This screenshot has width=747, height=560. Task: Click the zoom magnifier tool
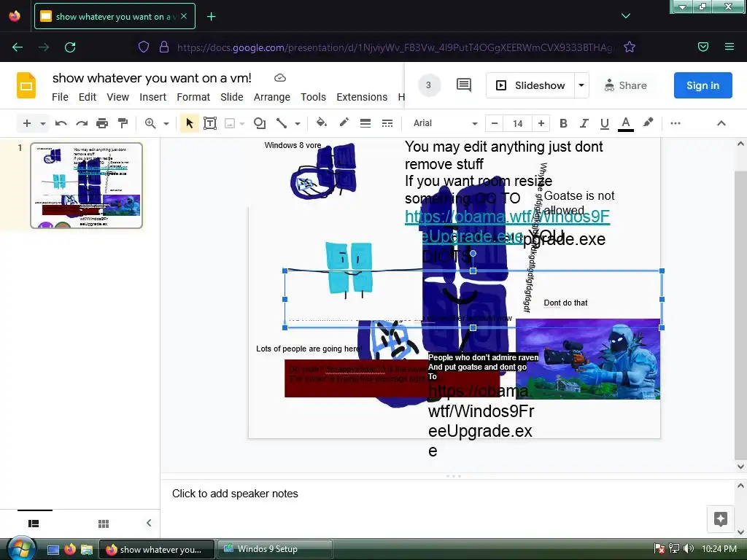150,123
